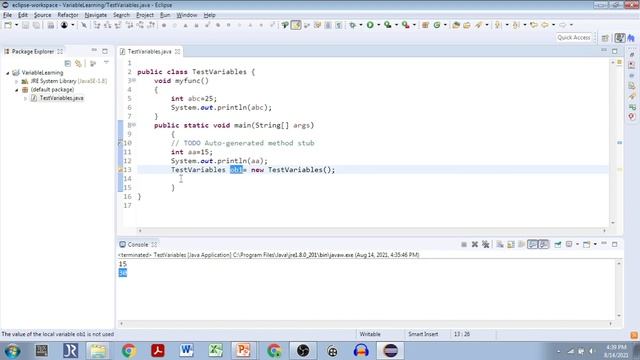Click the New file toolbar icon
Screen dimensions: 640x360
click(x=8, y=25)
